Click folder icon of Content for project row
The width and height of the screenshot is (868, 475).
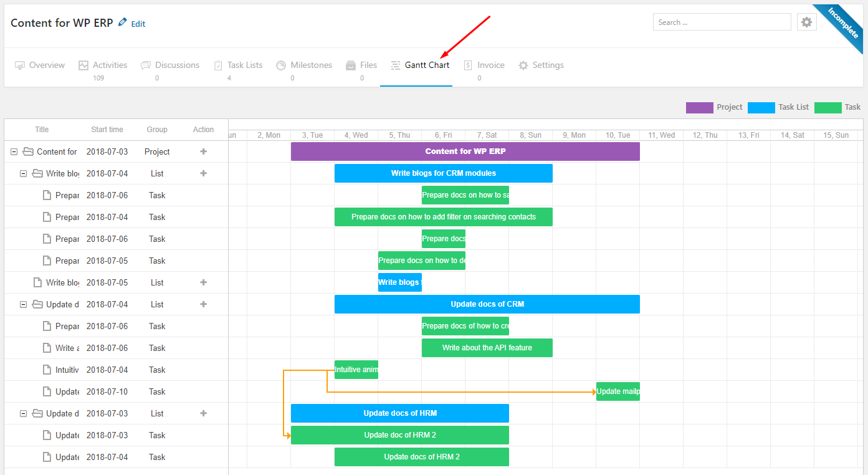(28, 151)
